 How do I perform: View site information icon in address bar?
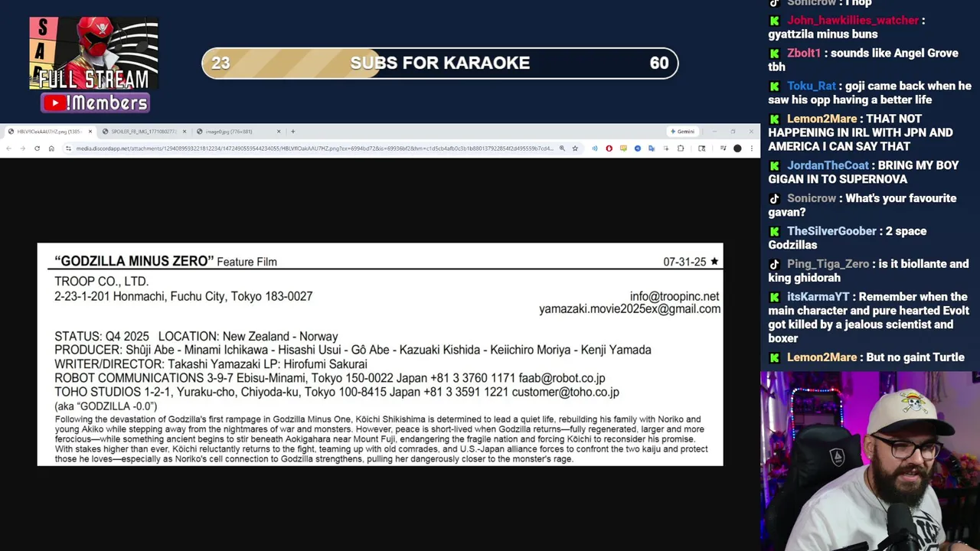pos(68,148)
